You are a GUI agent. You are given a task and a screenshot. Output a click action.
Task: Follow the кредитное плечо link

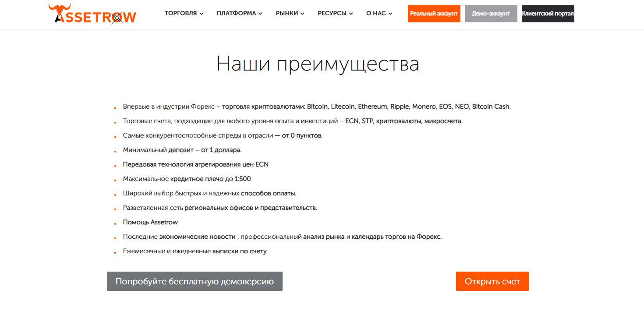point(197,179)
